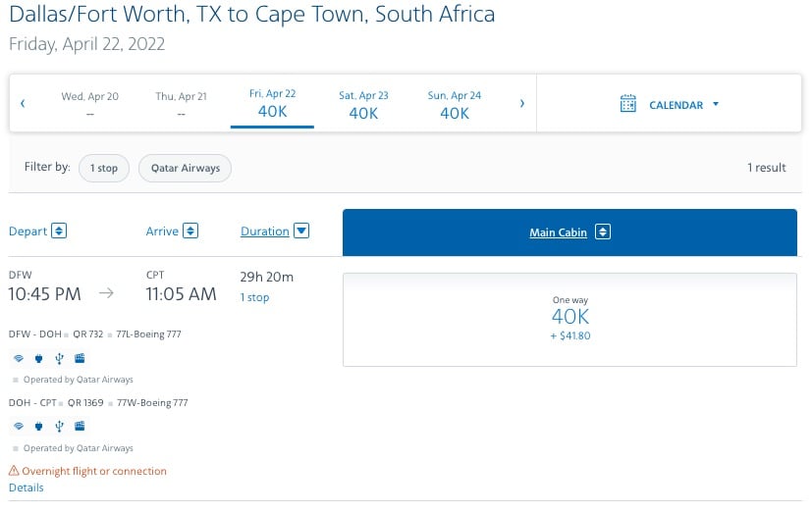This screenshot has height=514, width=812.
Task: Click the 1 stop link under duration
Action: (254, 297)
